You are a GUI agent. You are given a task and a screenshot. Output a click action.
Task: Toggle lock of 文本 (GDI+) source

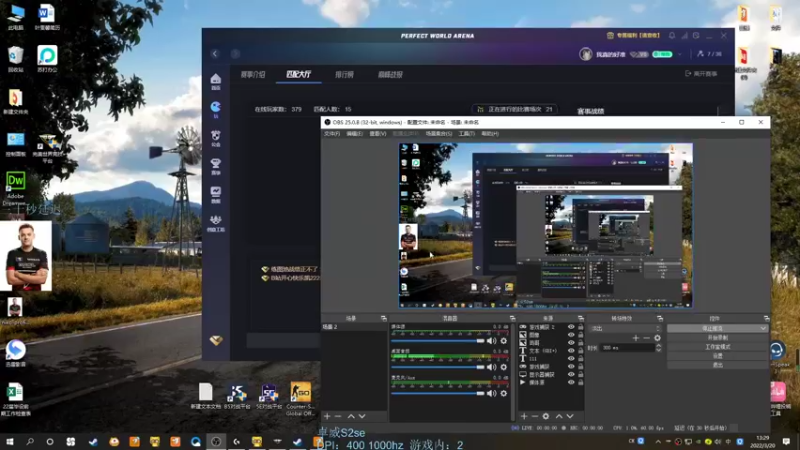[581, 351]
